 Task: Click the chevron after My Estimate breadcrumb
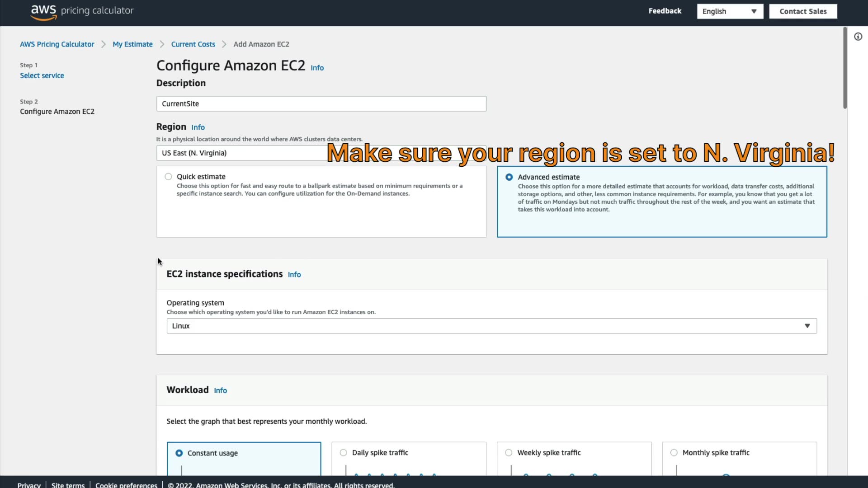click(162, 44)
